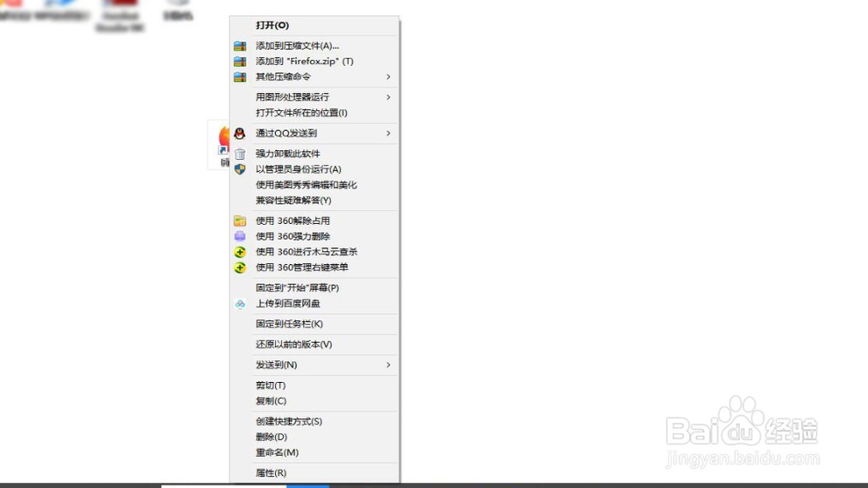Expand the 发送到(N) submenu arrow
This screenshot has height=488, width=868.
click(x=388, y=365)
